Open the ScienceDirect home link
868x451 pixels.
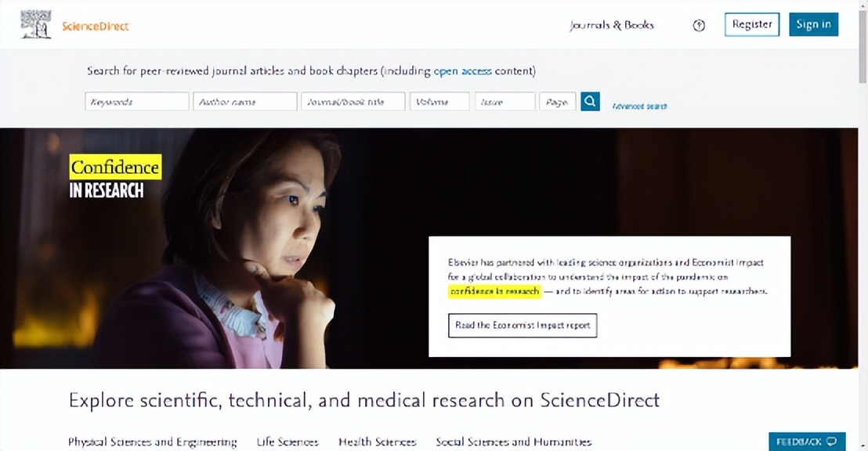96,26
